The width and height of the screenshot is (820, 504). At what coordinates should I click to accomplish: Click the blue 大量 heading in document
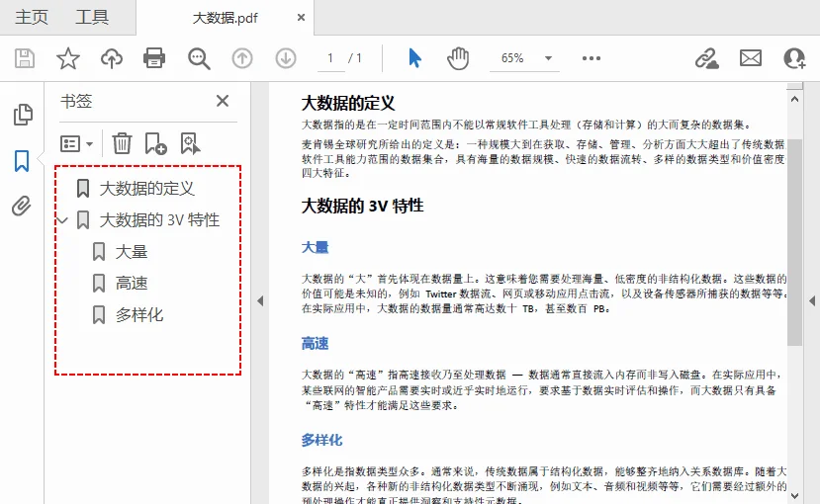pos(315,247)
